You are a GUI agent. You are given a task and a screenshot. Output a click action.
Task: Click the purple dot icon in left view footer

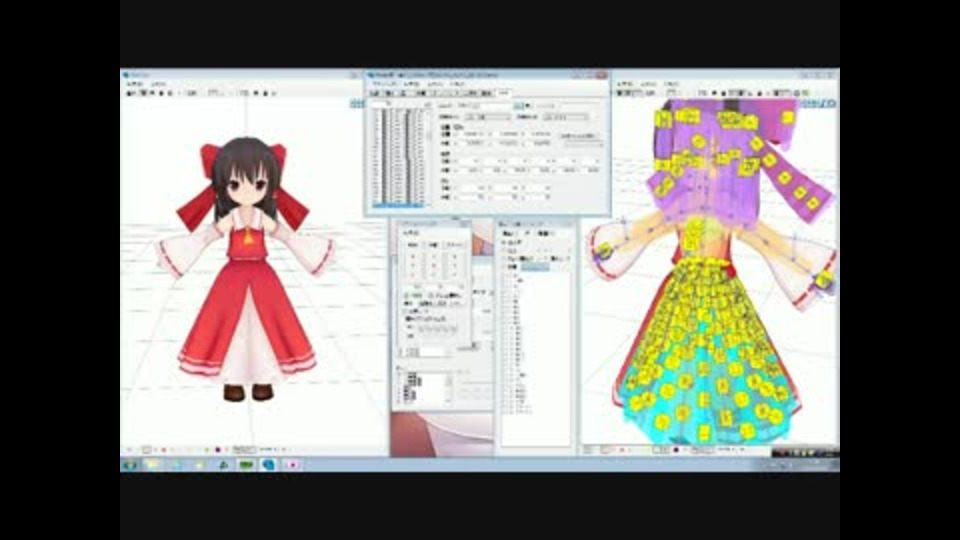pyautogui.click(x=218, y=450)
